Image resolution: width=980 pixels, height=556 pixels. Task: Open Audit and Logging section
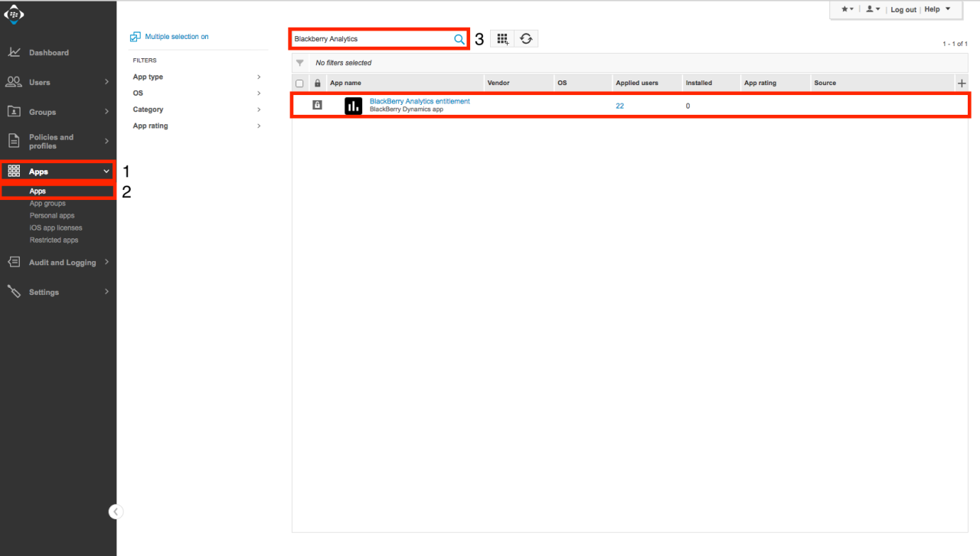(62, 263)
